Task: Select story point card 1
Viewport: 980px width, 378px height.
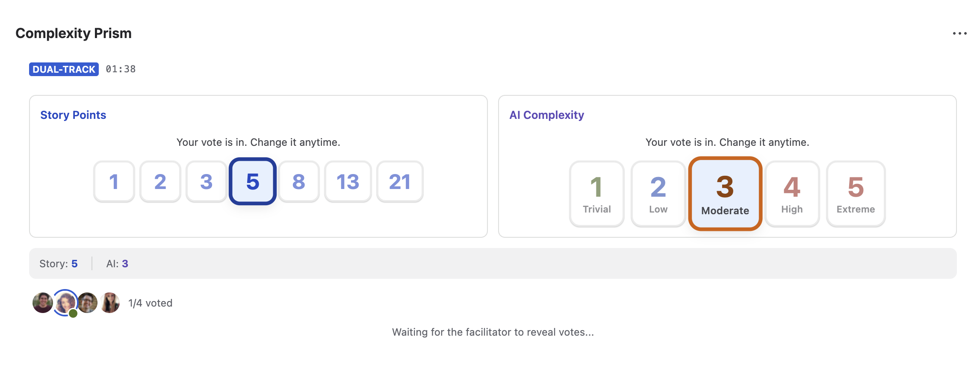Action: [x=114, y=182]
